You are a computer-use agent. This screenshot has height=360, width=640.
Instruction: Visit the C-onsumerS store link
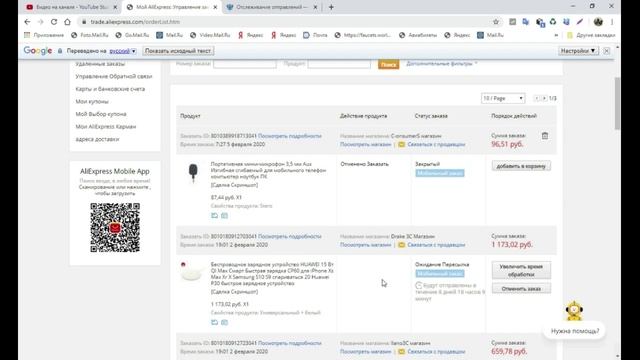coord(365,144)
